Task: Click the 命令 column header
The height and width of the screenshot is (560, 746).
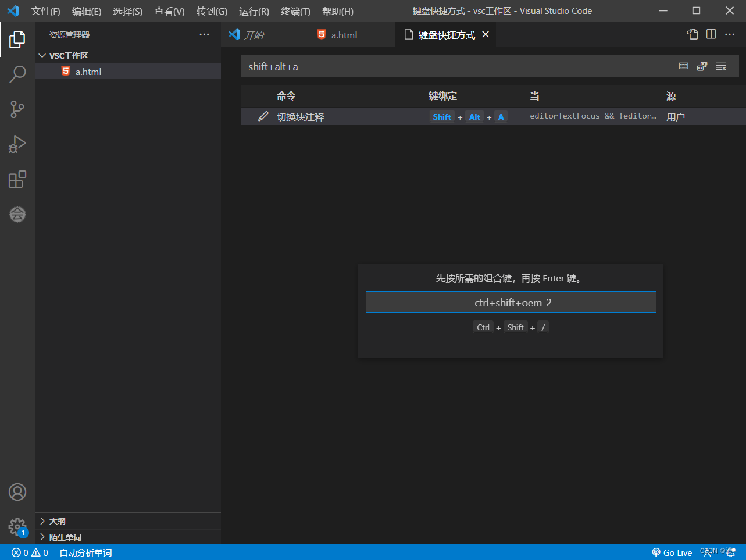Action: pyautogui.click(x=286, y=96)
